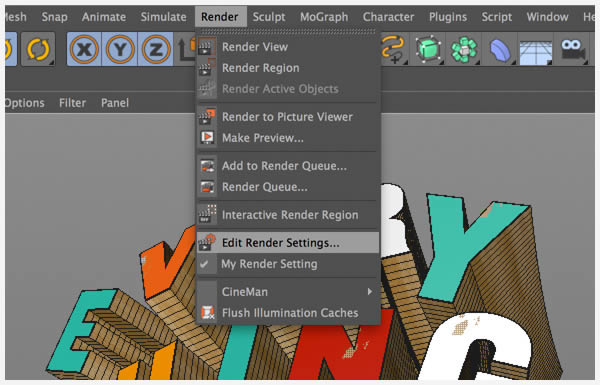Click the green cube generator icon
The height and width of the screenshot is (385, 600).
[x=428, y=49]
